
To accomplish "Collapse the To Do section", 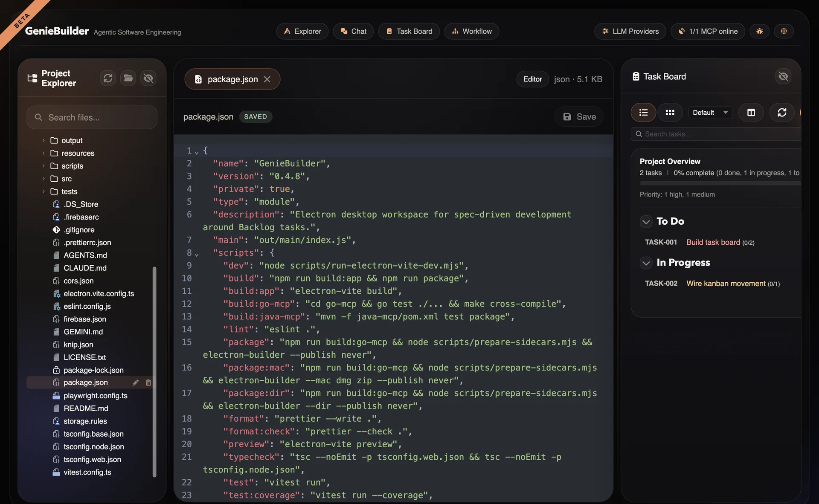I will 646,221.
